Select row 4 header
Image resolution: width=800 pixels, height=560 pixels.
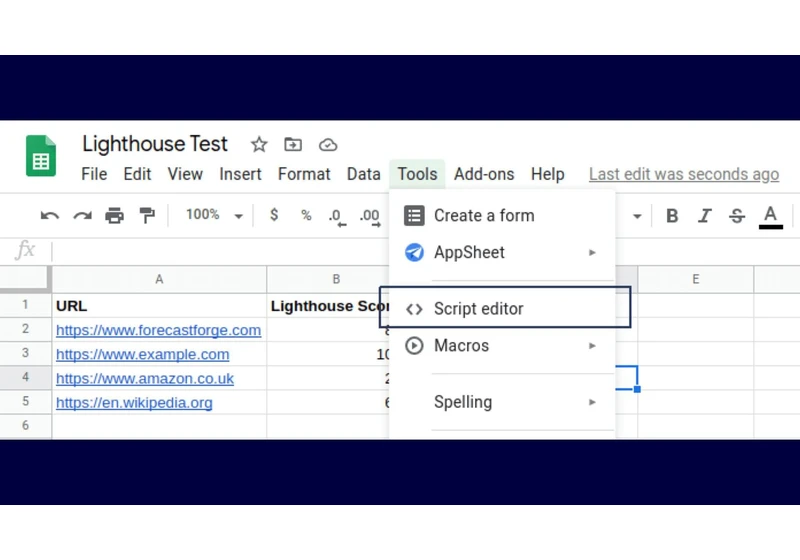25,377
